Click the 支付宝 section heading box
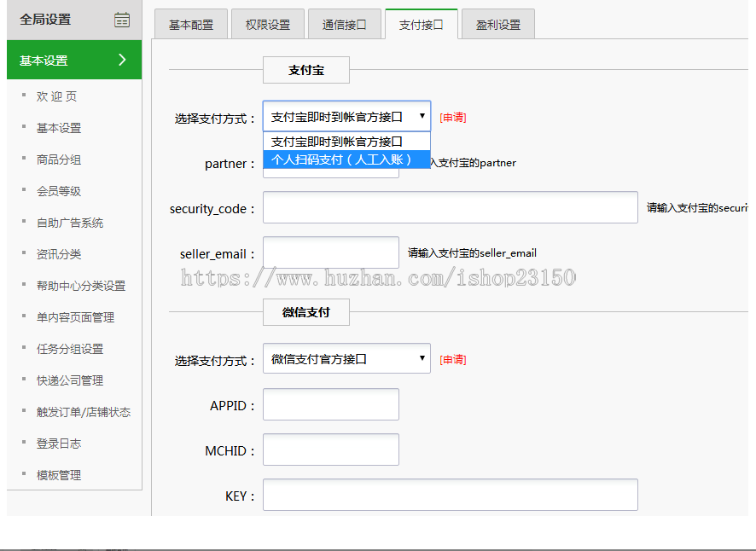 pyautogui.click(x=306, y=70)
